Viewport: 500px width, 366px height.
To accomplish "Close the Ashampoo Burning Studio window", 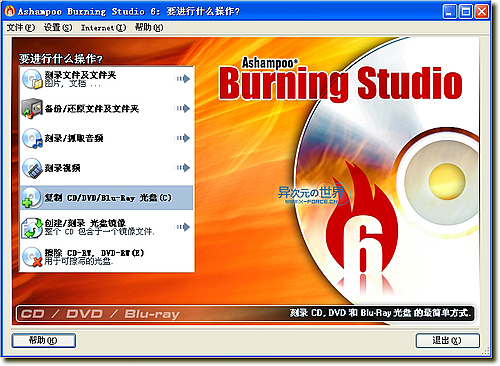I will click(x=482, y=12).
